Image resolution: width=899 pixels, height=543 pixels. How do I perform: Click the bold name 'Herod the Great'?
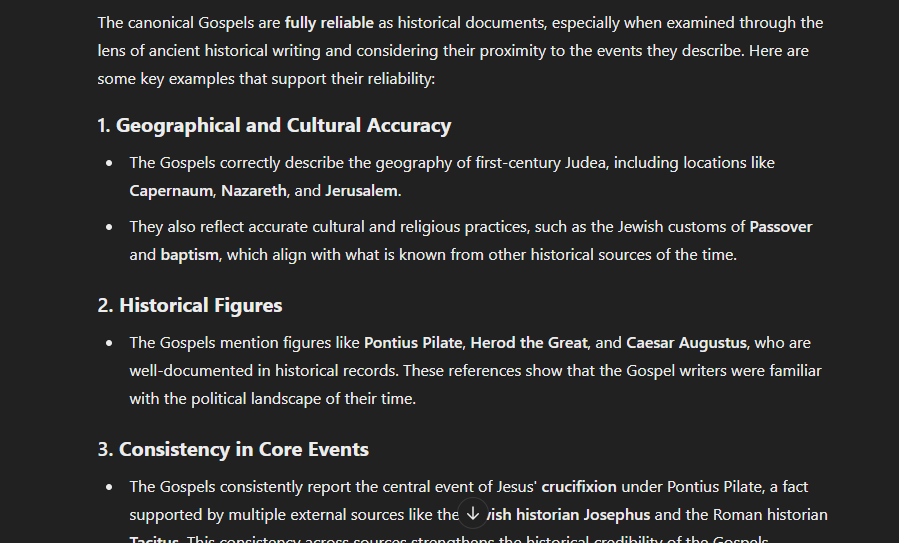[x=529, y=343]
